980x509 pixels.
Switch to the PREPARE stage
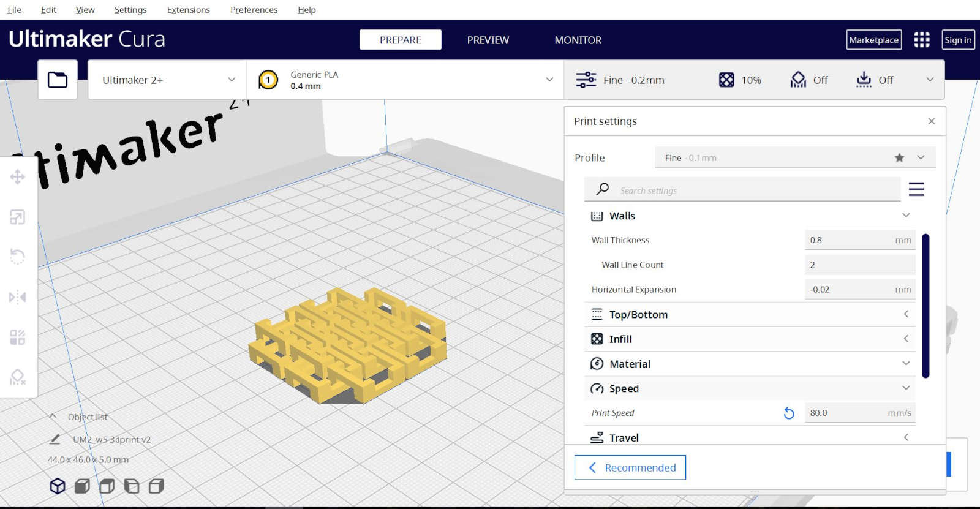click(401, 40)
